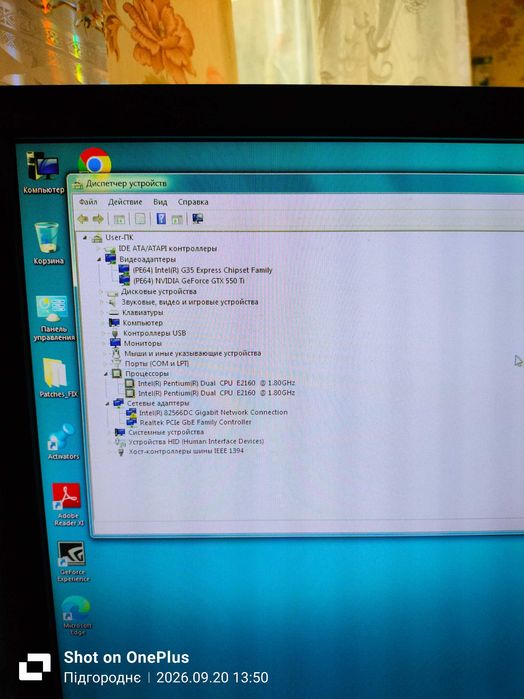Image resolution: width=524 pixels, height=699 pixels.
Task: Select the Мониторы category
Action: (x=143, y=343)
